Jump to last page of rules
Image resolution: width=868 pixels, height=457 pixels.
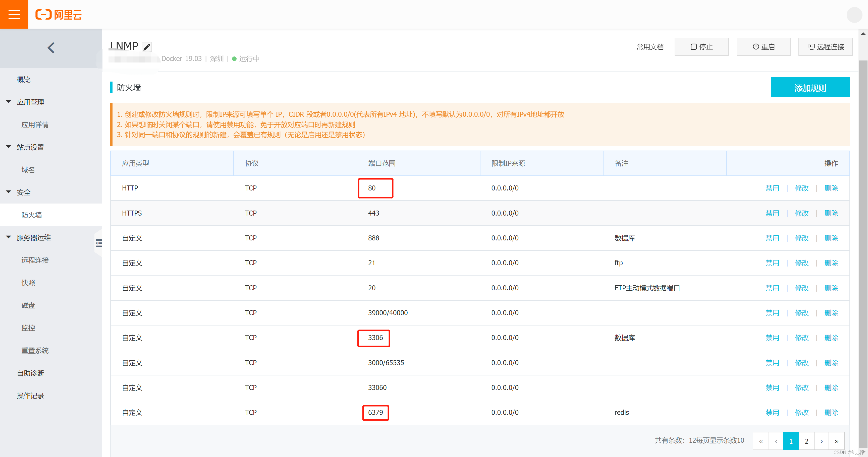click(x=837, y=441)
